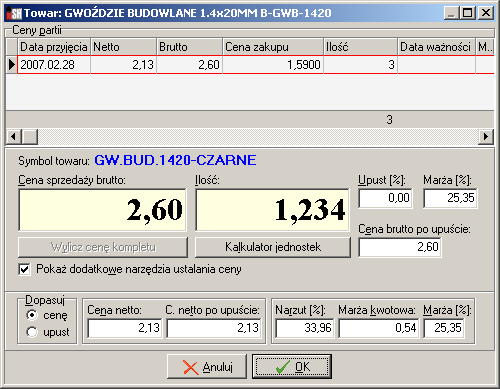Click the symbol text 'GW.BUD.1420-CZARNE'
This screenshot has width=500, height=389.
point(175,160)
